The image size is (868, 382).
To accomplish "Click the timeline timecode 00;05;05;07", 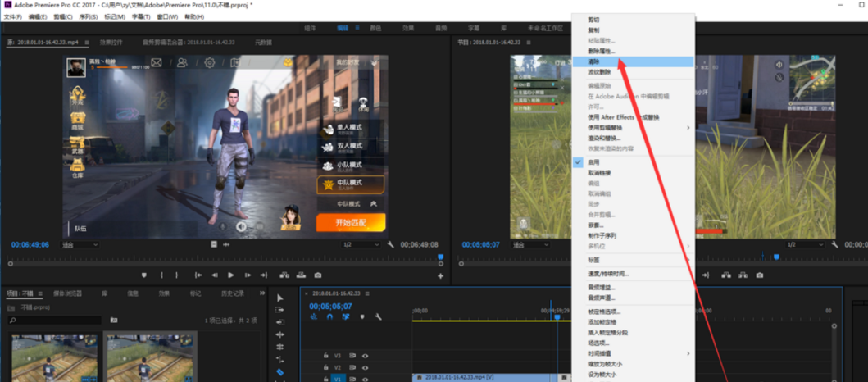I will point(330,306).
